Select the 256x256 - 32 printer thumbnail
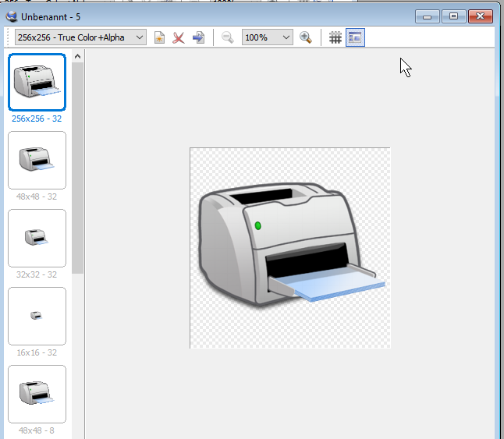 click(37, 82)
